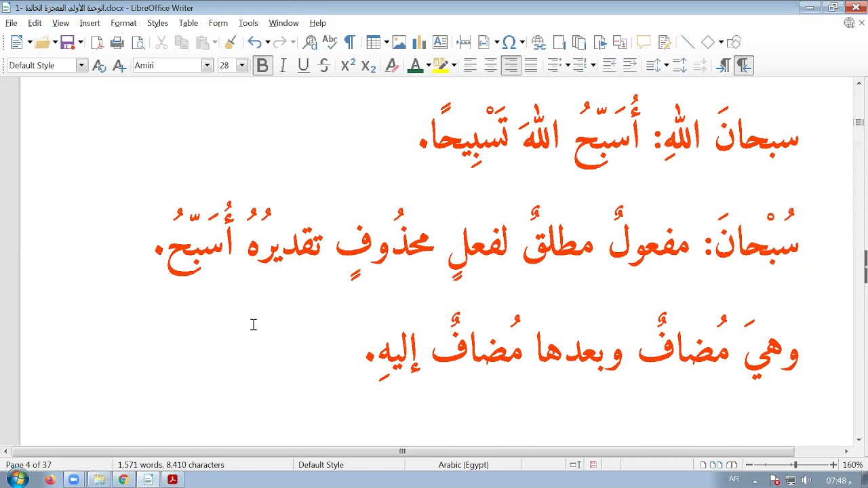Update the selected paragraph style
868x488 pixels.
click(x=99, y=65)
